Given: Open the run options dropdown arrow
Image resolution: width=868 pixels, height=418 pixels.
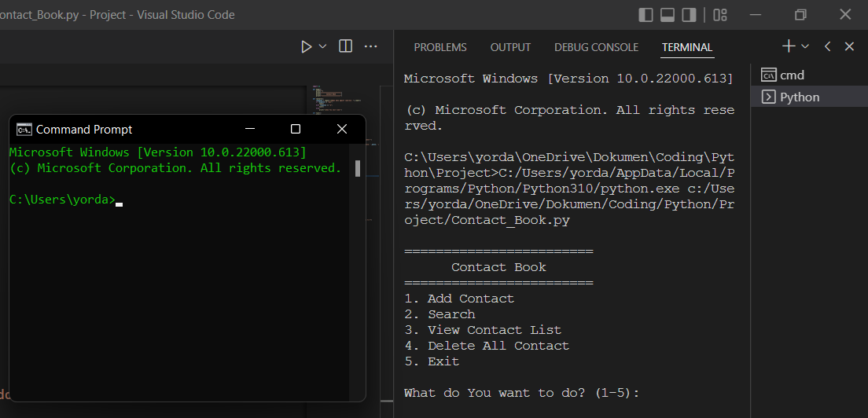Looking at the screenshot, I should pyautogui.click(x=322, y=47).
